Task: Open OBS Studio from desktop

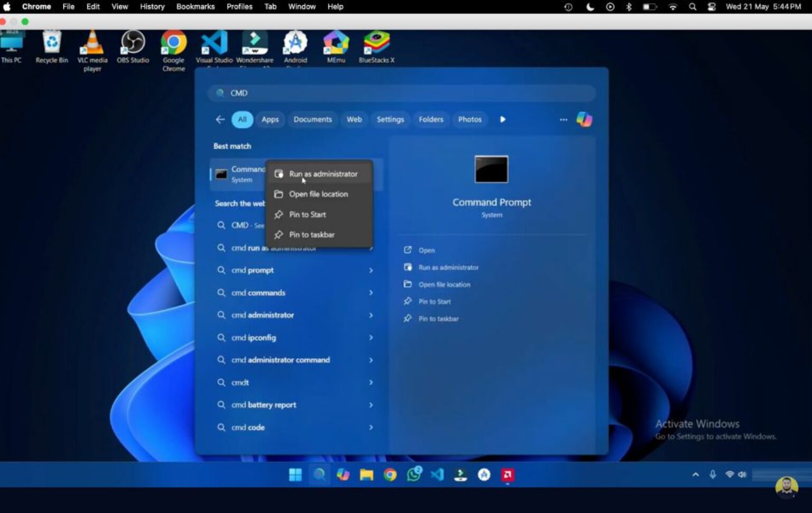Action: pos(133,42)
